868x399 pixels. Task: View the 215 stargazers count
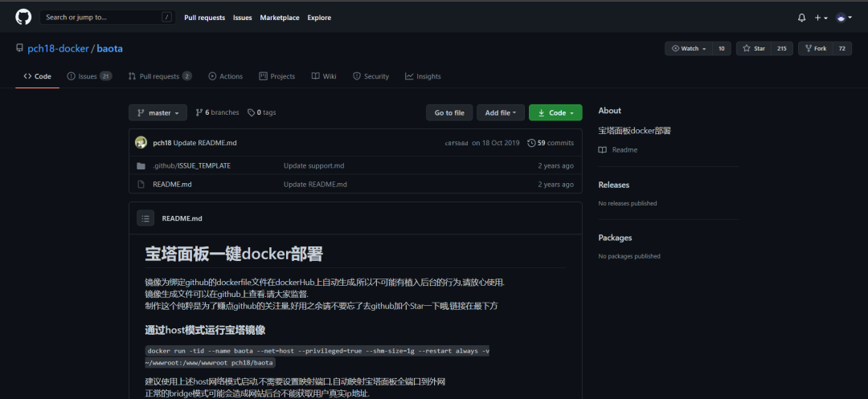coord(782,49)
